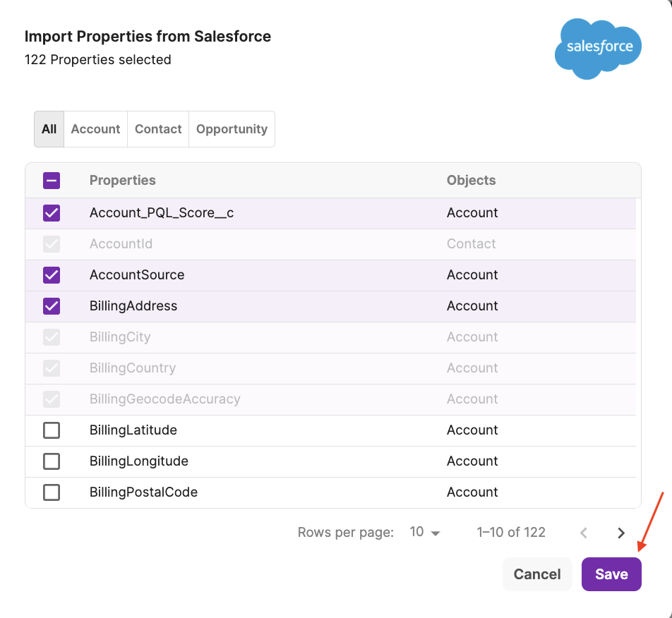Switch to the Opportunity tab

pos(232,129)
